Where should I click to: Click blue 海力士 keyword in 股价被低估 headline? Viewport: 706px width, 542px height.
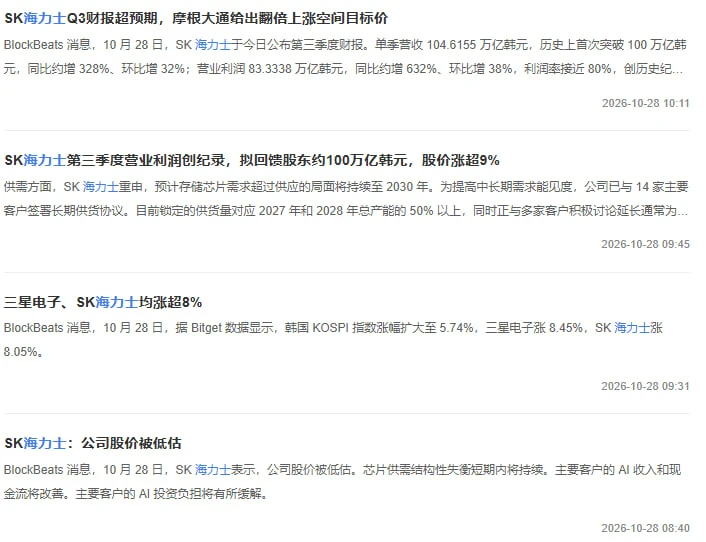coord(45,443)
